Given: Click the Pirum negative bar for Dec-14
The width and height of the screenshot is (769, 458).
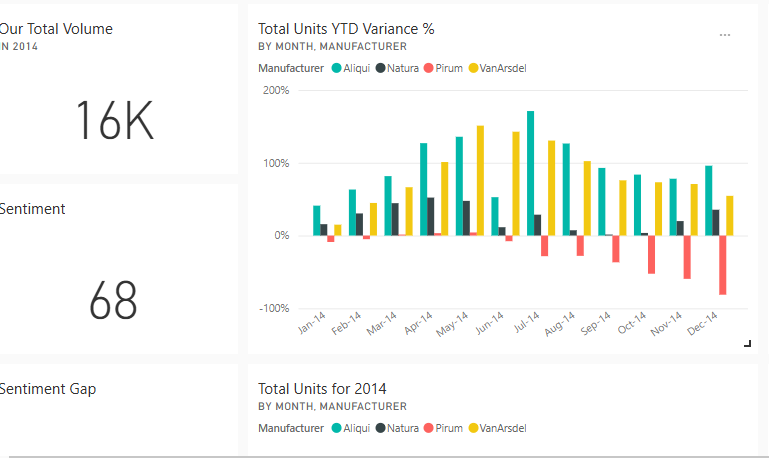Looking at the screenshot, I should (x=722, y=265).
